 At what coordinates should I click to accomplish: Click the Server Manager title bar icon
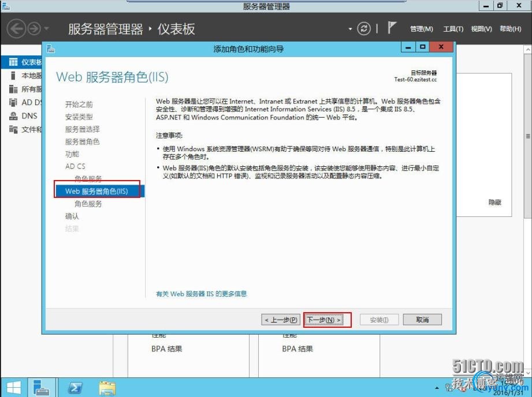pyautogui.click(x=6, y=6)
